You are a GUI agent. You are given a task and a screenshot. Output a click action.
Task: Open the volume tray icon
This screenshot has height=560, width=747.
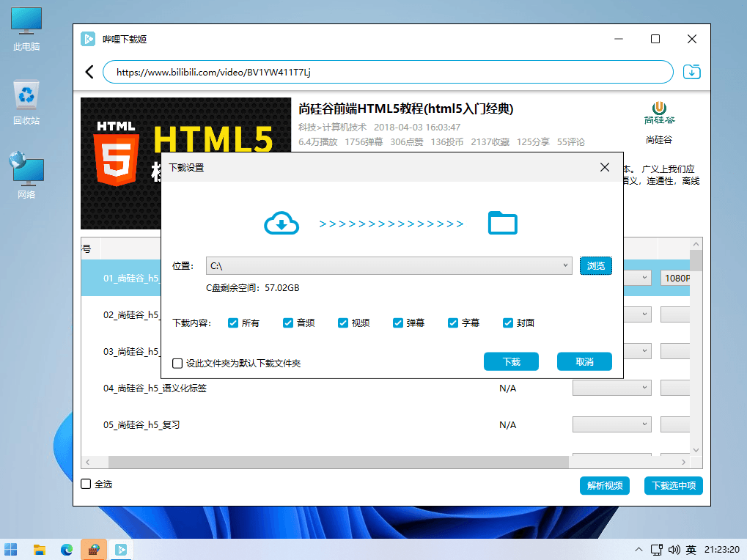pos(674,550)
